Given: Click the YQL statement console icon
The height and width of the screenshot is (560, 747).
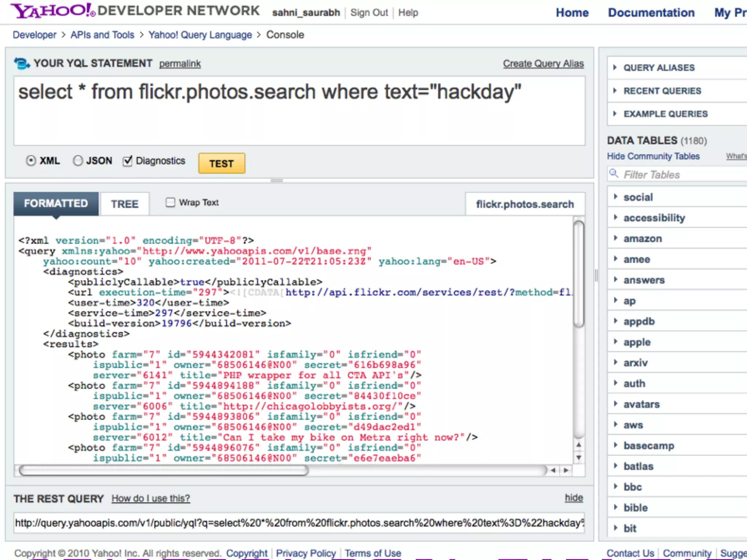Looking at the screenshot, I should click(22, 63).
